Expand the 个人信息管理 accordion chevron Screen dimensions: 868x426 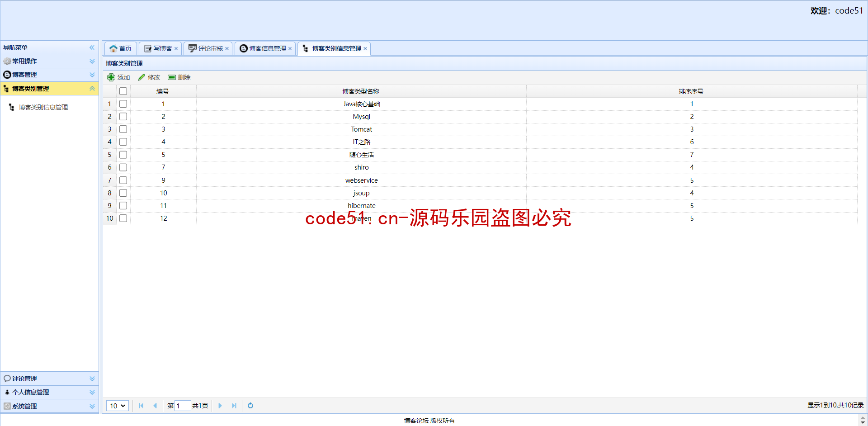coord(92,392)
